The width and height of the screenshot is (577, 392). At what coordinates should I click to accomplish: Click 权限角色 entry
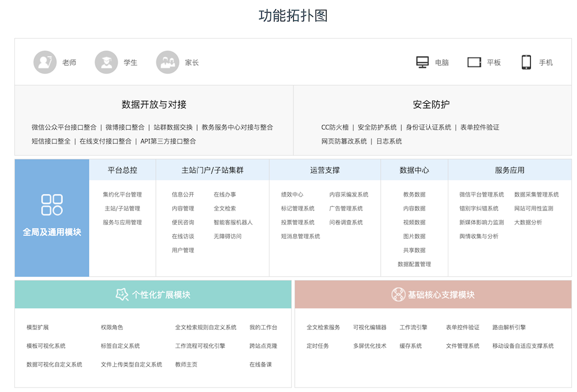click(112, 327)
